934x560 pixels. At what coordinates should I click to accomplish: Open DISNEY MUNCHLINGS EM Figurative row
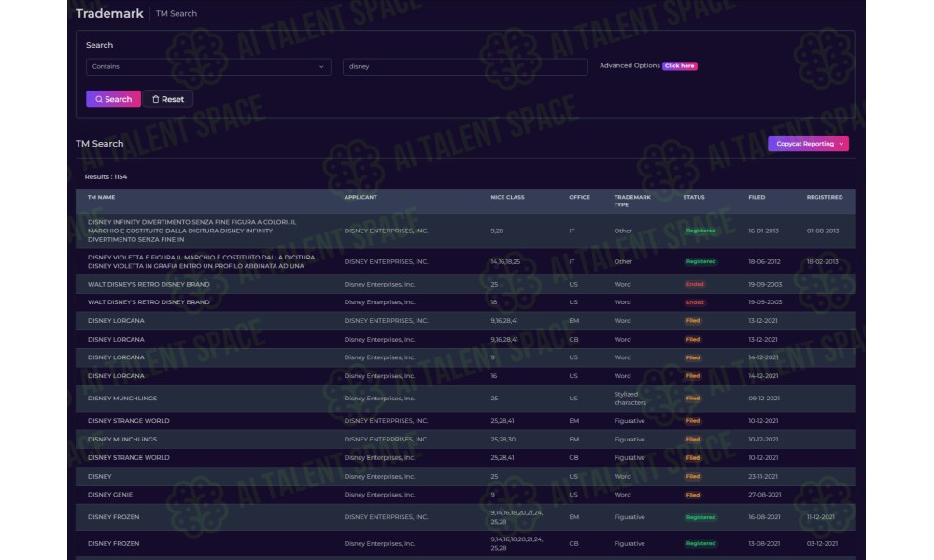coord(465,440)
